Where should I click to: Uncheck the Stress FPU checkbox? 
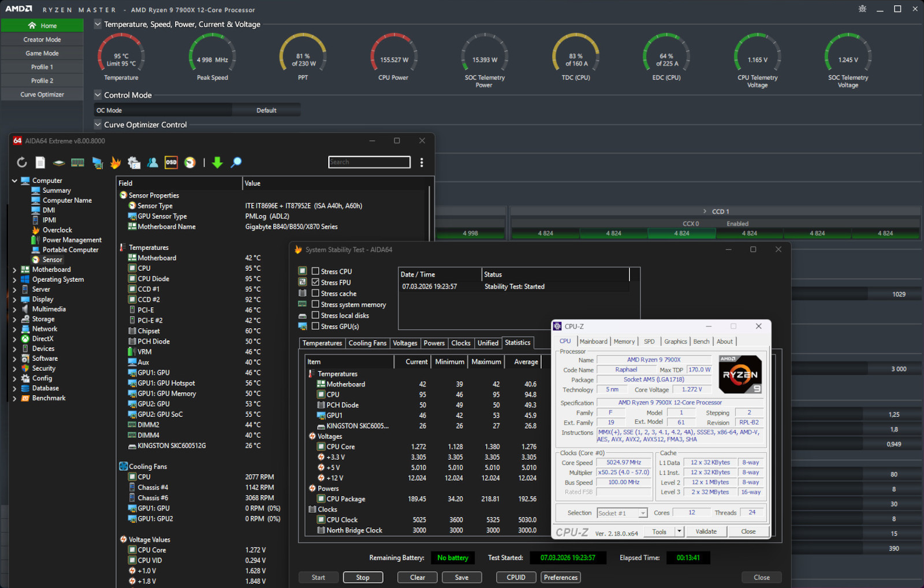pyautogui.click(x=315, y=282)
